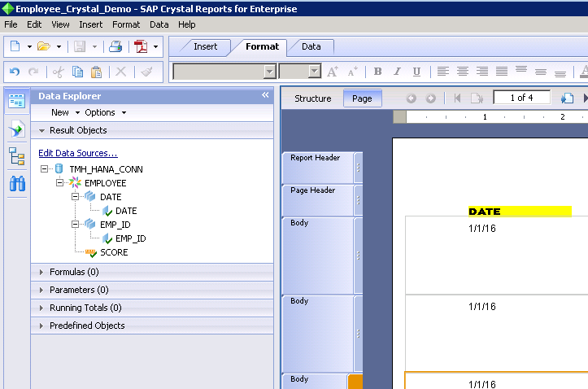Click the Save disk icon
588x389 pixels.
[x=80, y=46]
